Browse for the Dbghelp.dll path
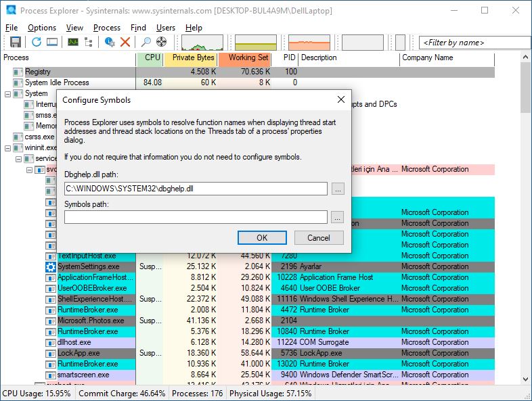Image resolution: width=532 pixels, height=401 pixels. (x=338, y=189)
